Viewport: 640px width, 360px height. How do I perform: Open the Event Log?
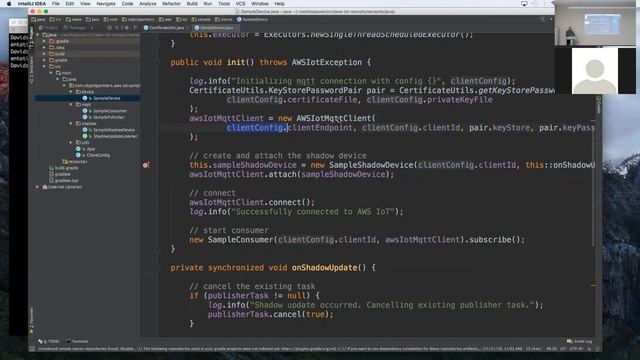[579, 341]
